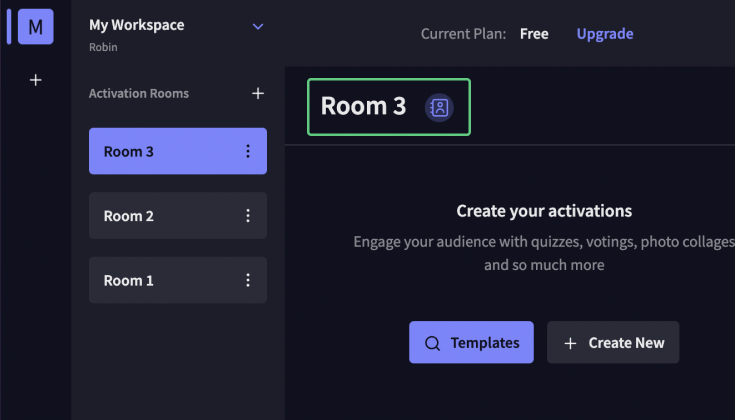Click the Activation Rooms section label
This screenshot has height=420, width=735.
tap(138, 93)
